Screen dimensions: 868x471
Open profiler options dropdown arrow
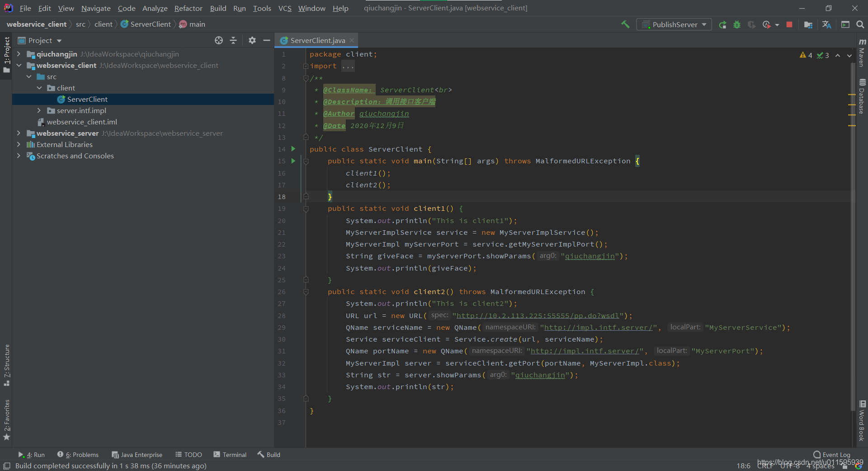tap(777, 25)
